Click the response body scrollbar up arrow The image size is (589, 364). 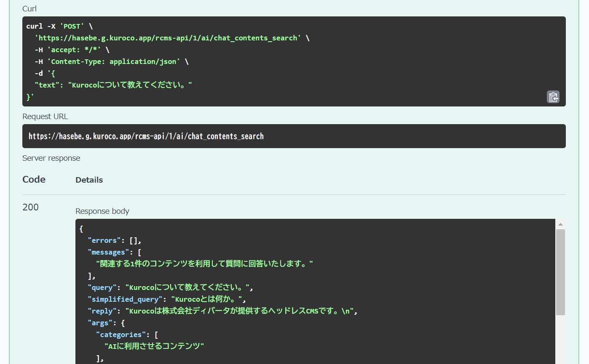pyautogui.click(x=560, y=224)
